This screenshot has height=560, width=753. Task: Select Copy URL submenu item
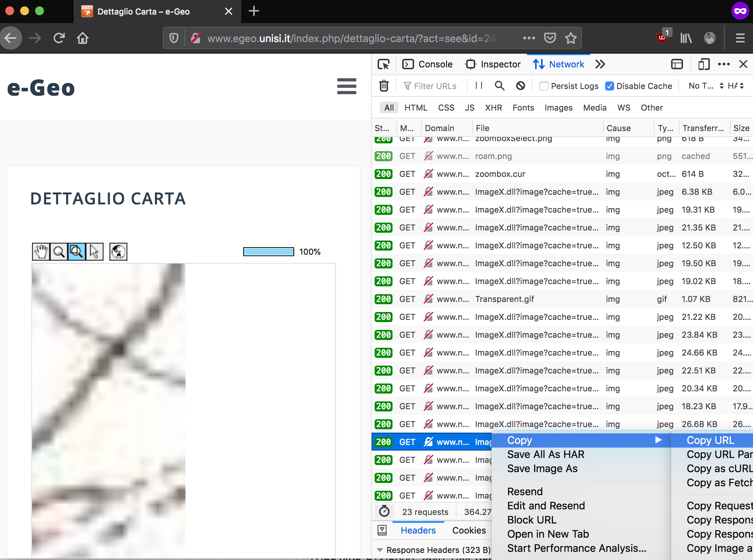coord(712,440)
